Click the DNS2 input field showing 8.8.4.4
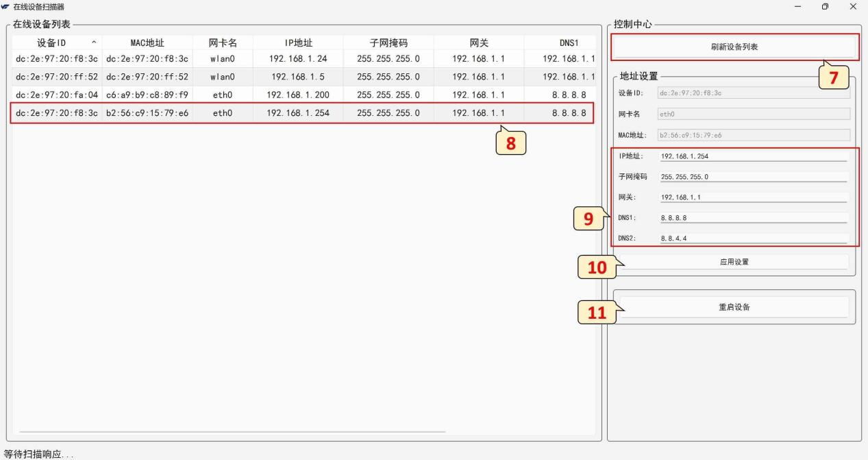Image resolution: width=868 pixels, height=460 pixels. coord(752,239)
